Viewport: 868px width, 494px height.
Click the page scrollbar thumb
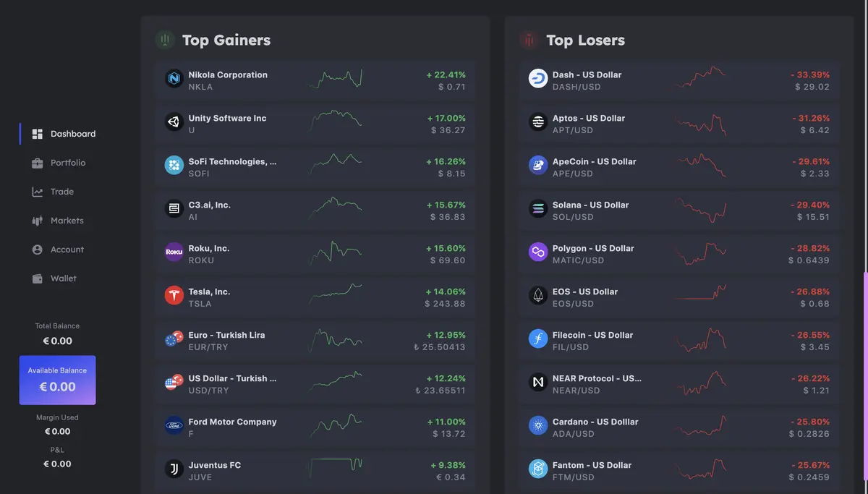tap(865, 383)
